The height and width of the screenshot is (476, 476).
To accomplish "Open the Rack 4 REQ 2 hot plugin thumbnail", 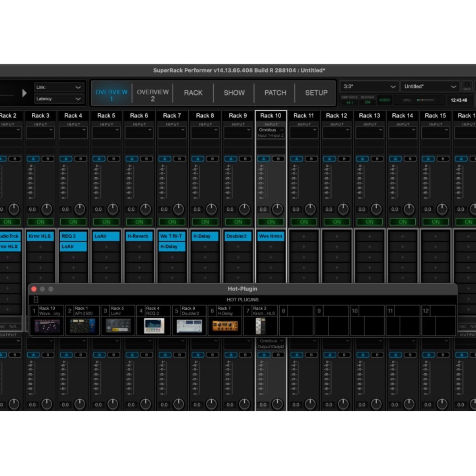I will tap(154, 326).
